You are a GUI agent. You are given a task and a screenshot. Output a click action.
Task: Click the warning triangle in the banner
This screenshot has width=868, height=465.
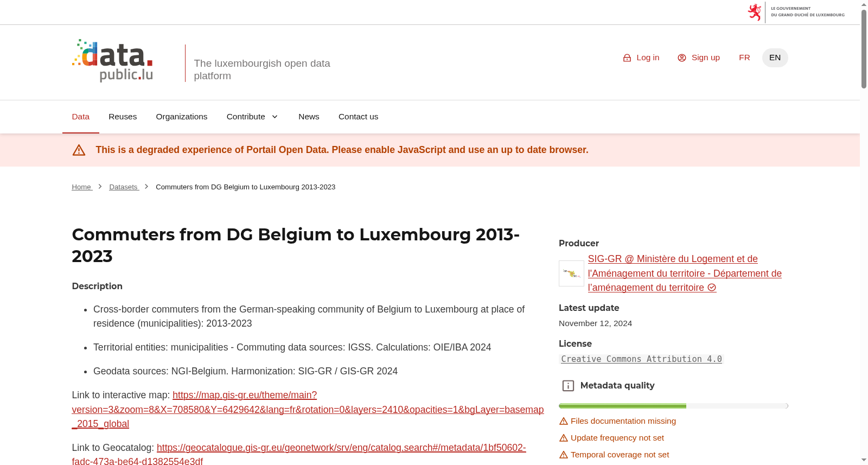click(x=79, y=150)
